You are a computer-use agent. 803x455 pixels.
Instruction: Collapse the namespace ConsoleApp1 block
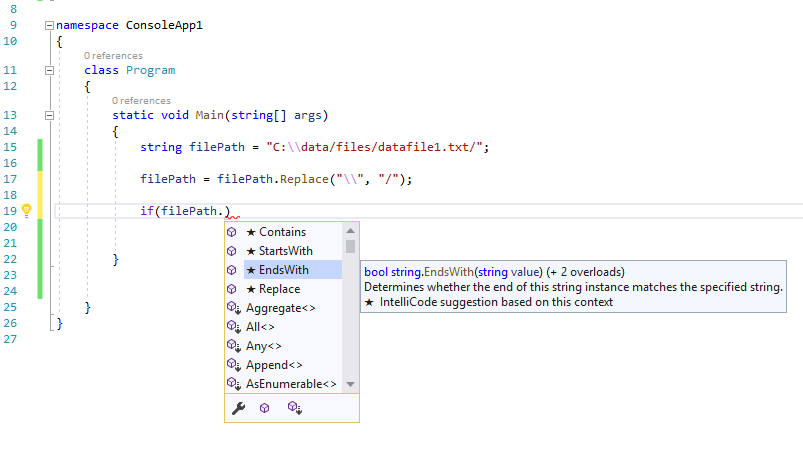coord(49,25)
